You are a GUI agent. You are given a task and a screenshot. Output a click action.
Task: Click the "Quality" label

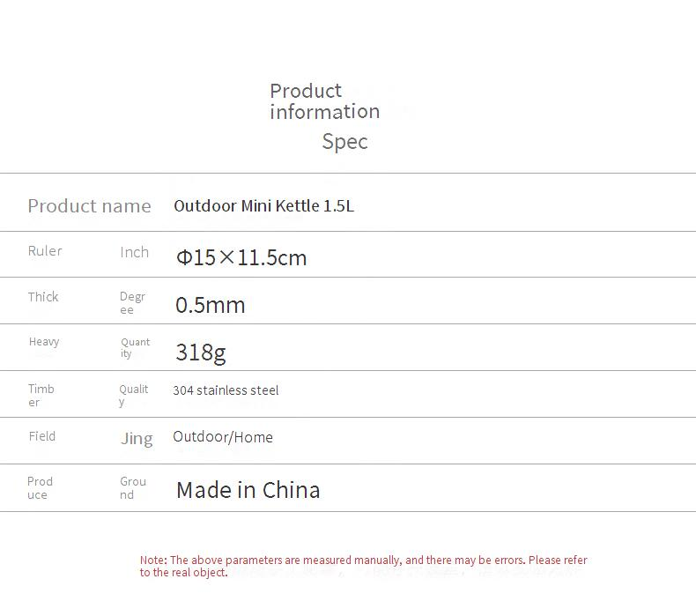coord(134,396)
